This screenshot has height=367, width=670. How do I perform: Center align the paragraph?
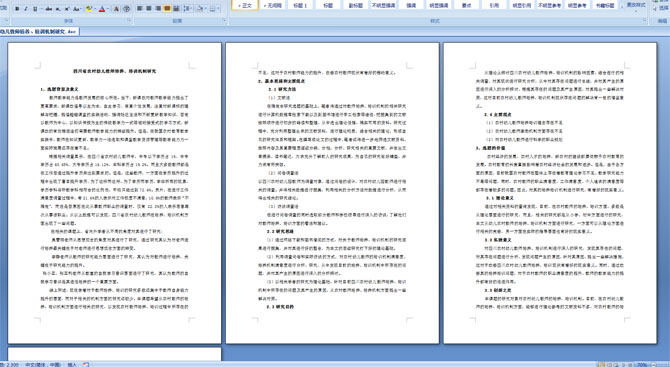[149, 9]
